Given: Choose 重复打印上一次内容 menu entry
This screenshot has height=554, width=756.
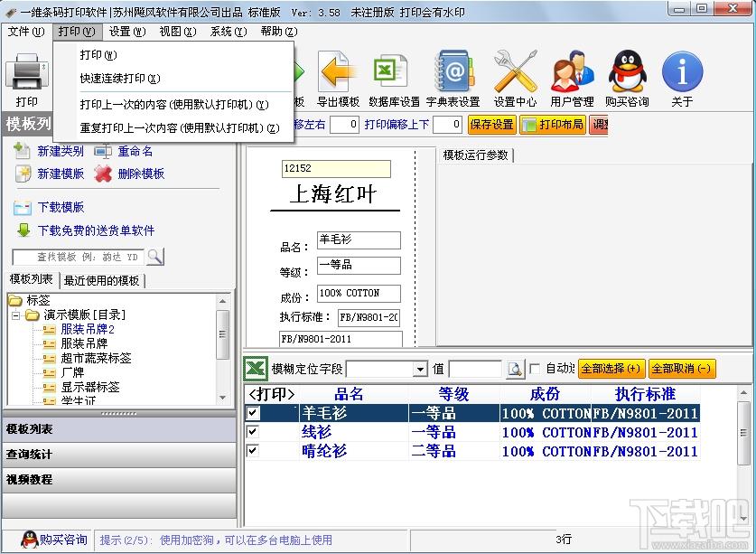Looking at the screenshot, I should tap(173, 128).
